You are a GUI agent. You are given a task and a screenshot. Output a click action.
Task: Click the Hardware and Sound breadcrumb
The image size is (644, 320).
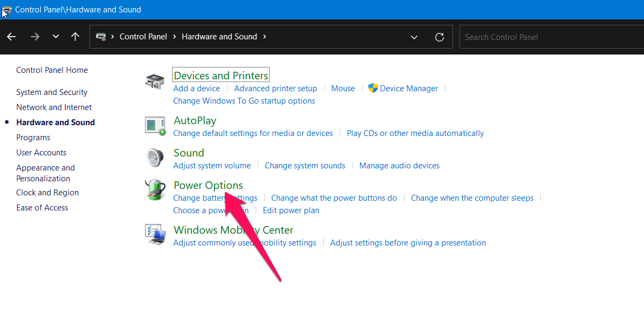220,37
